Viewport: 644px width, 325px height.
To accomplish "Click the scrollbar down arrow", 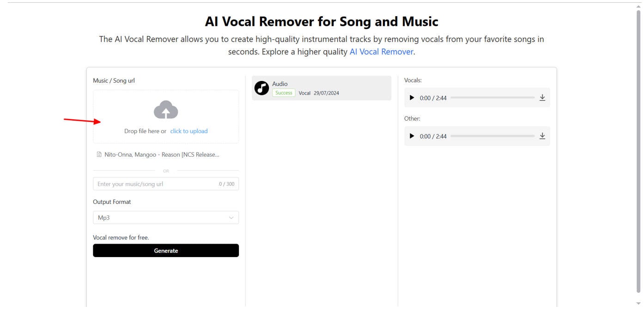I will (639, 303).
